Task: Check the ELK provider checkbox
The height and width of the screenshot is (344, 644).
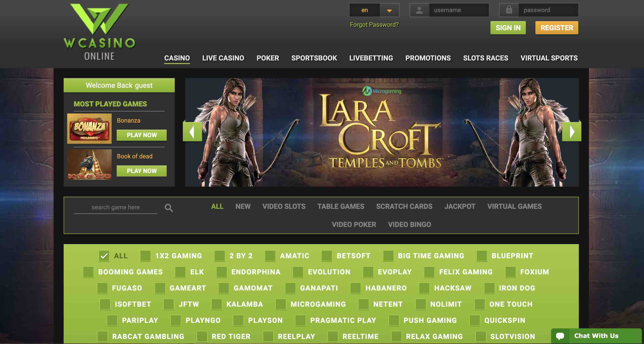Action: [180, 272]
